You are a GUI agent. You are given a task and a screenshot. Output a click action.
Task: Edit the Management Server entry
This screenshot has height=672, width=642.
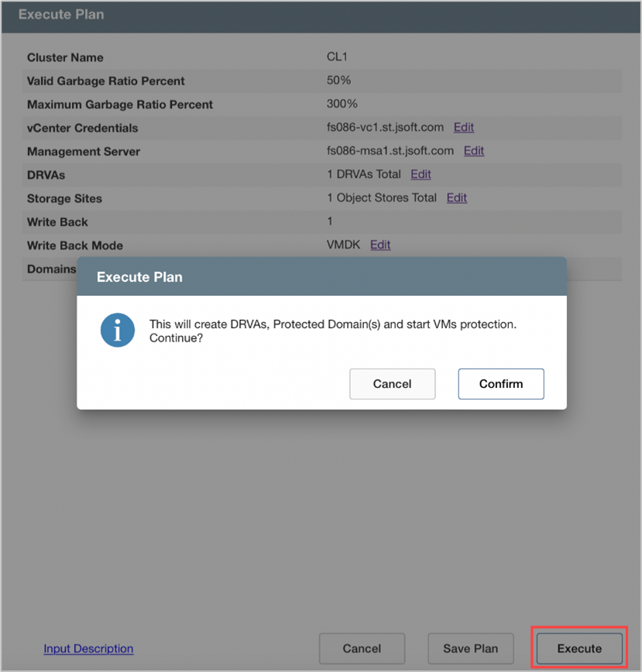(474, 151)
